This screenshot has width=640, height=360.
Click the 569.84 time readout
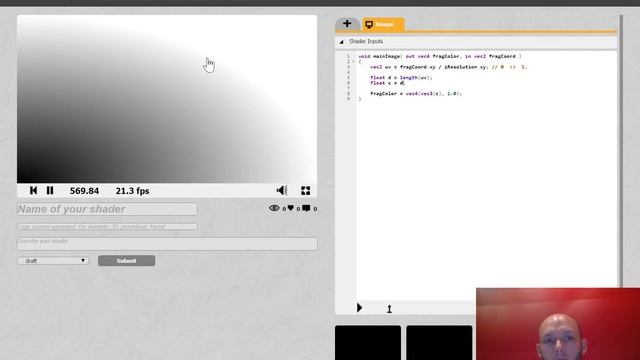tap(84, 191)
